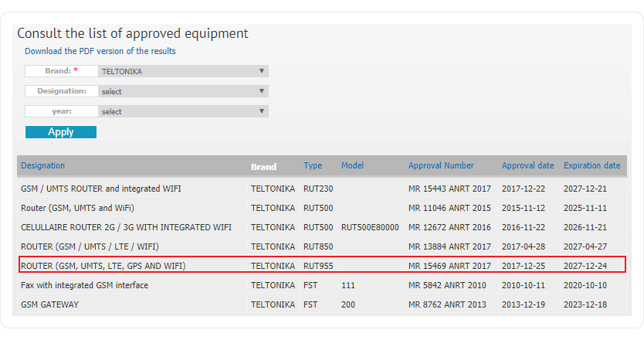Sort table by Brand column header
The height and width of the screenshot is (340, 644).
[x=263, y=166]
